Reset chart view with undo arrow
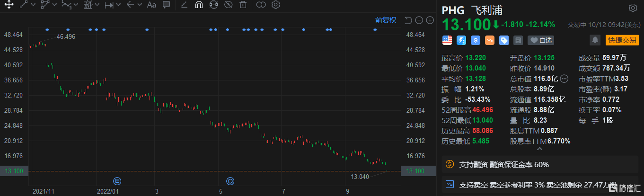Viewport: 644px width, 196px height. 409,20
